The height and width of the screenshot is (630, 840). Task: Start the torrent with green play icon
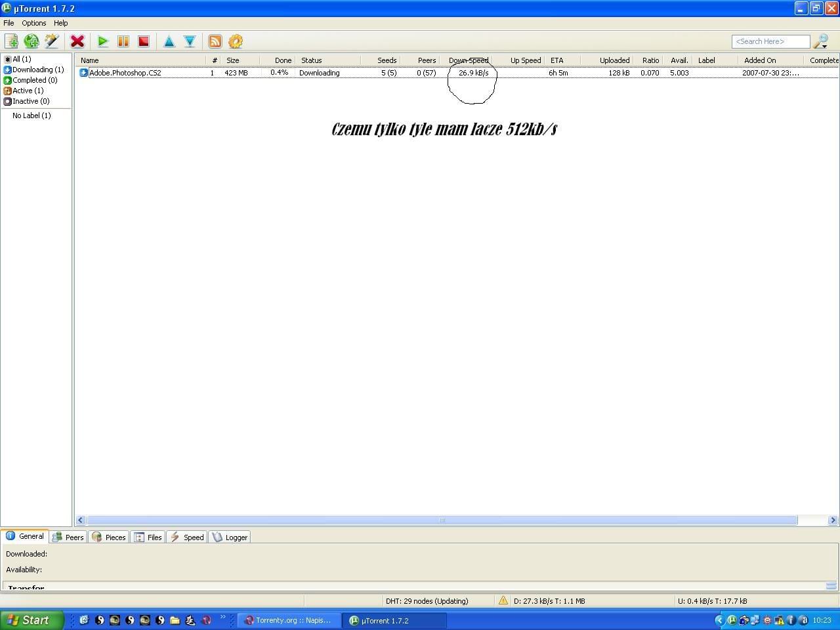[102, 41]
